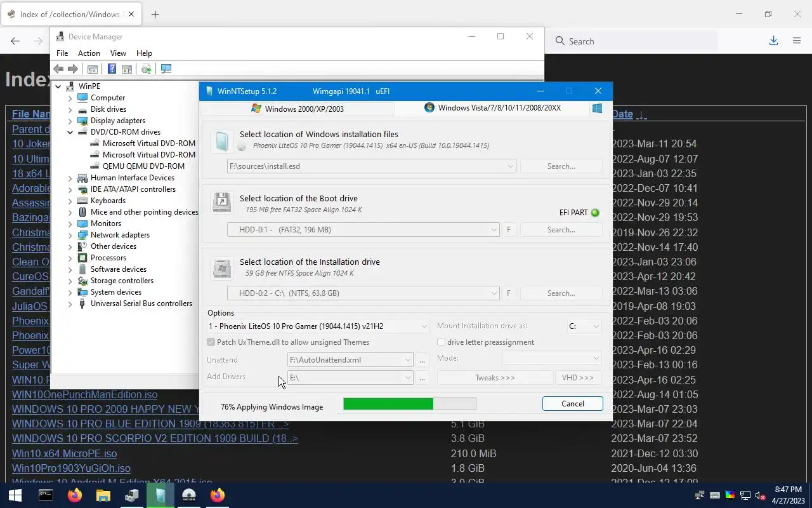Open the WIN10OnePunchManEdition.iso link
The width and height of the screenshot is (812, 508).
click(84, 394)
